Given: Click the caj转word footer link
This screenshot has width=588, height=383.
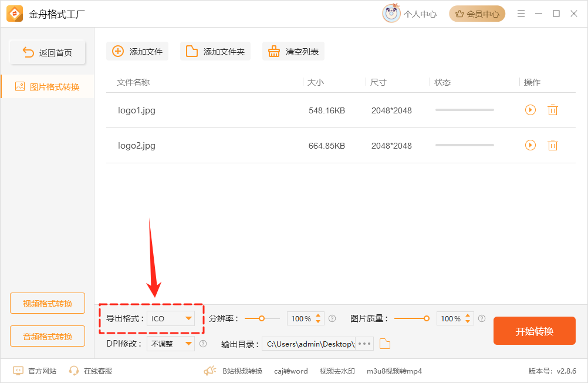Looking at the screenshot, I should (x=290, y=372).
